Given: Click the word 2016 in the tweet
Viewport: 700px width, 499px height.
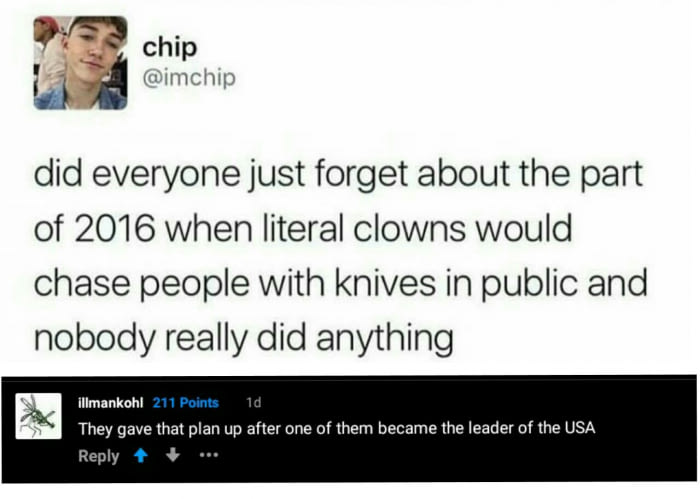Looking at the screenshot, I should pyautogui.click(x=114, y=229).
